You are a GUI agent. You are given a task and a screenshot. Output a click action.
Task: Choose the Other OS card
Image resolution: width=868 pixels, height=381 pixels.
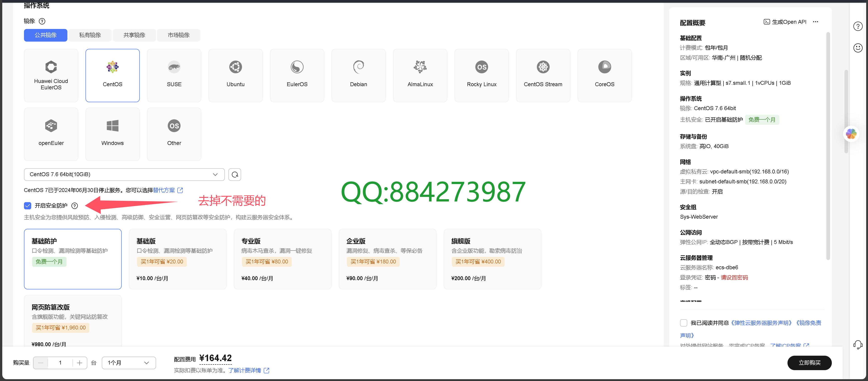[x=174, y=134]
